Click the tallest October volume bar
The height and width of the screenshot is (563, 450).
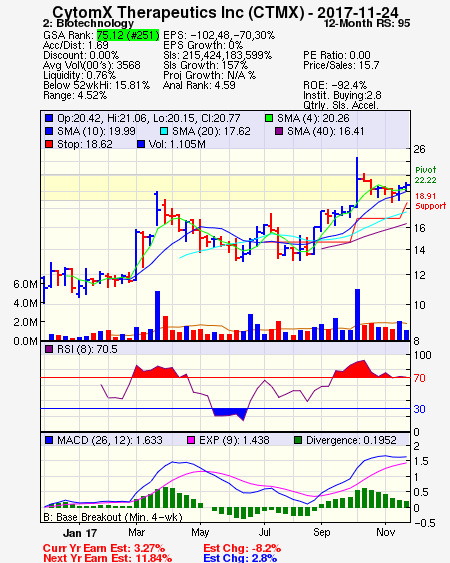tap(357, 315)
